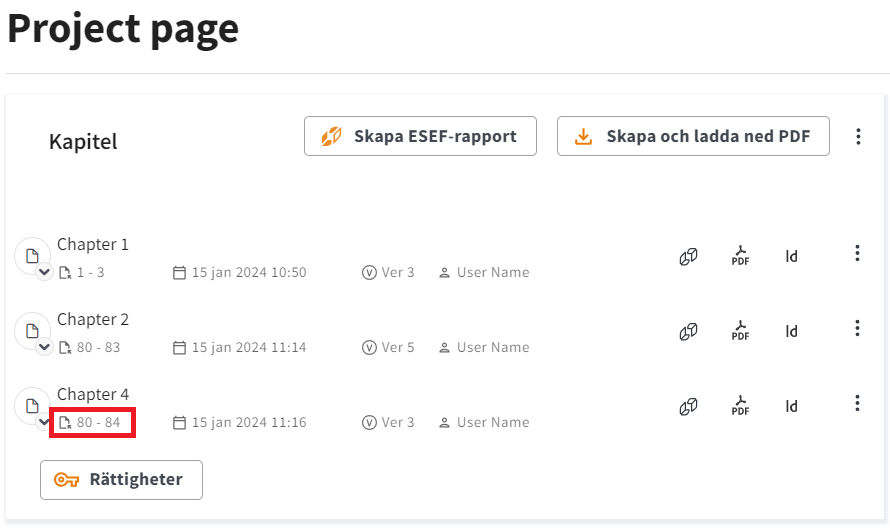890x532 pixels.
Task: Expand Chapter 2 chevron
Action: (x=44, y=347)
